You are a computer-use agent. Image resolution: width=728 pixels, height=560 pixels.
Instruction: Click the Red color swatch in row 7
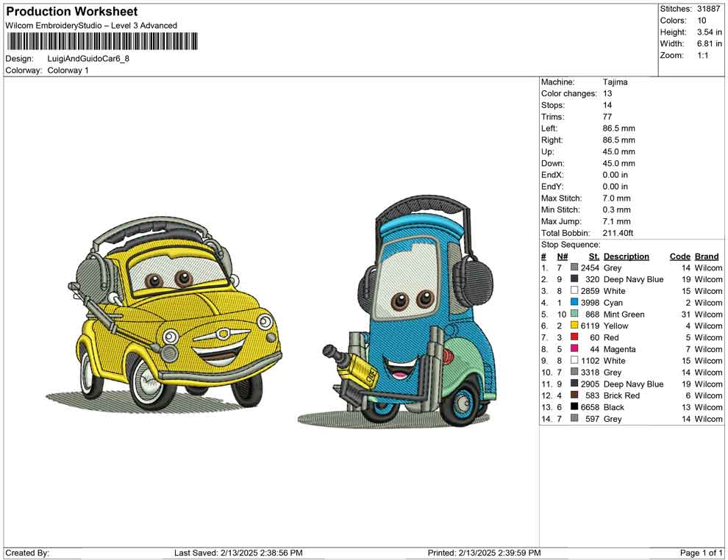[x=574, y=337]
